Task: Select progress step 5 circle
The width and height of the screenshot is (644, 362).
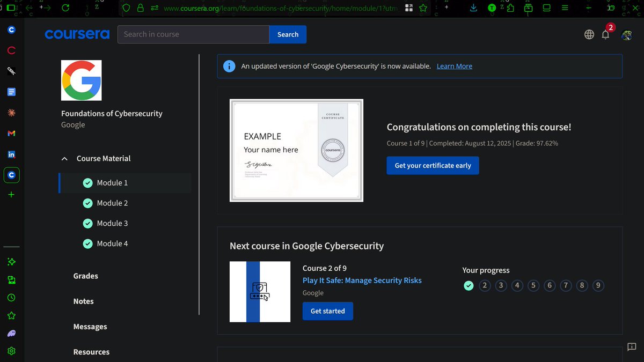Action: click(533, 285)
